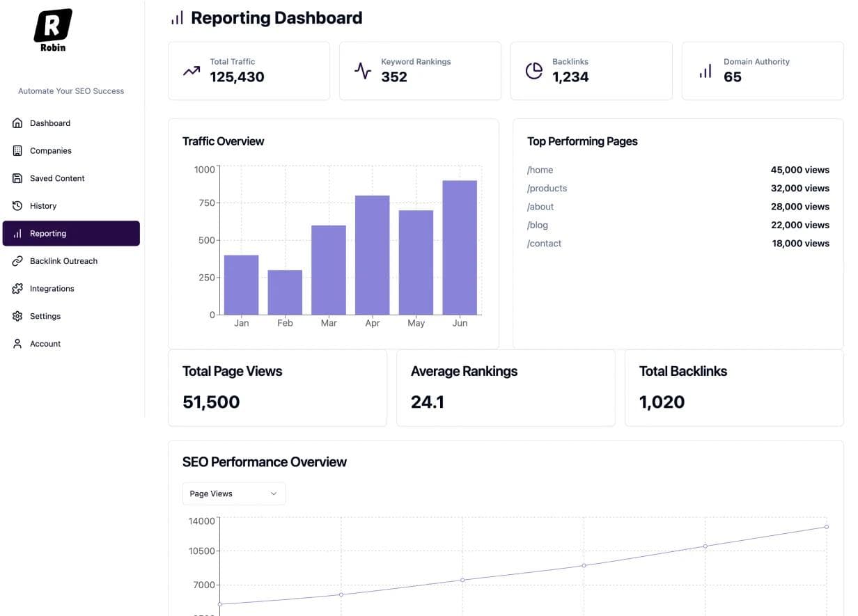Open the Page Views metric dropdown
The width and height of the screenshot is (858, 616).
click(x=233, y=493)
